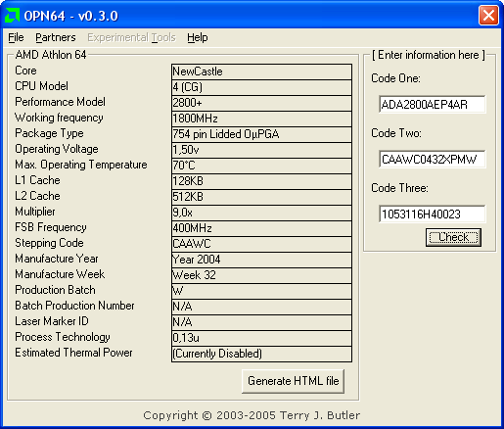Image resolution: width=504 pixels, height=429 pixels.
Task: Focus the Code One input field
Action: (x=433, y=105)
